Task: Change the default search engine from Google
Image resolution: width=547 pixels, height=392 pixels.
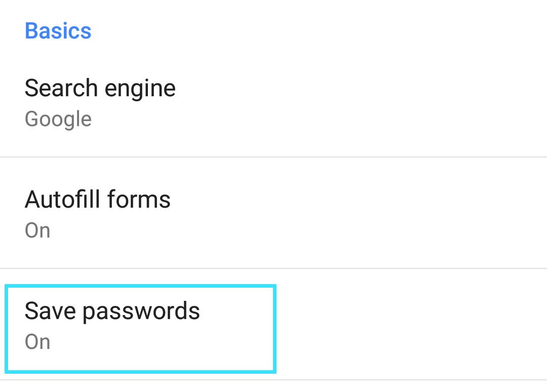Action: (273, 104)
